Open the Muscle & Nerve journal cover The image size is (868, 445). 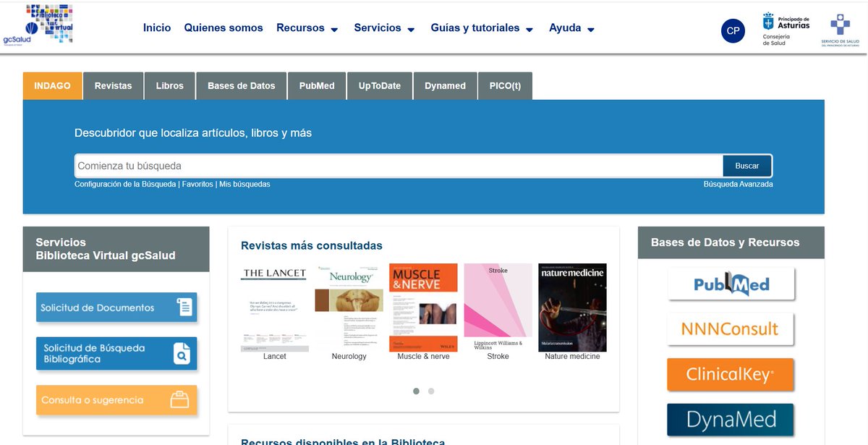(424, 308)
